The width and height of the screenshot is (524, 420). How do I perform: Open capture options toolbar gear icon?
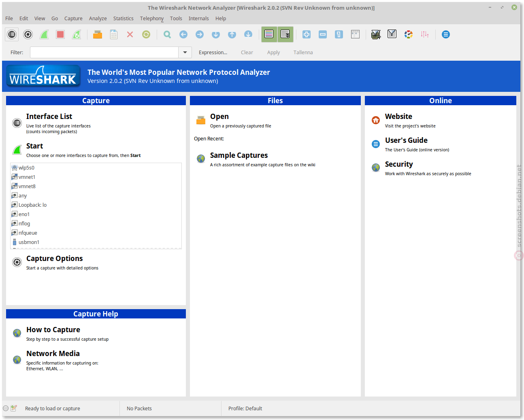click(28, 34)
